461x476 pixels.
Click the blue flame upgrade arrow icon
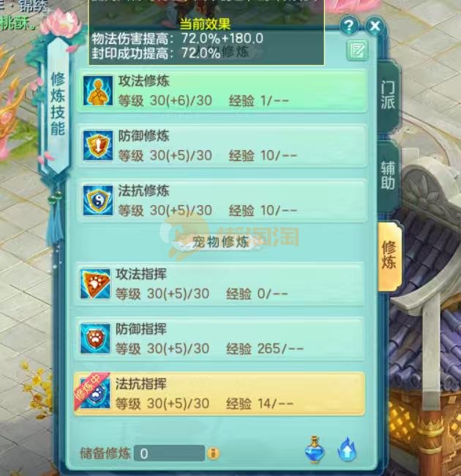348,450
